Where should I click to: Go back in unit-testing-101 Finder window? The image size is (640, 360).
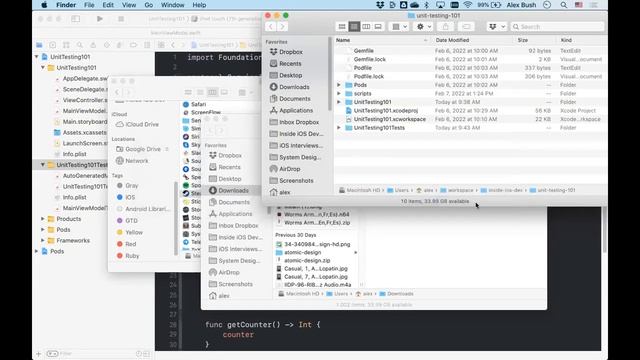(271, 27)
